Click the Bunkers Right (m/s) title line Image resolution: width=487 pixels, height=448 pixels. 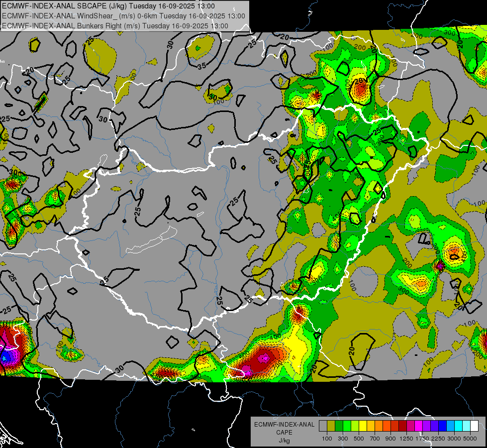click(115, 26)
